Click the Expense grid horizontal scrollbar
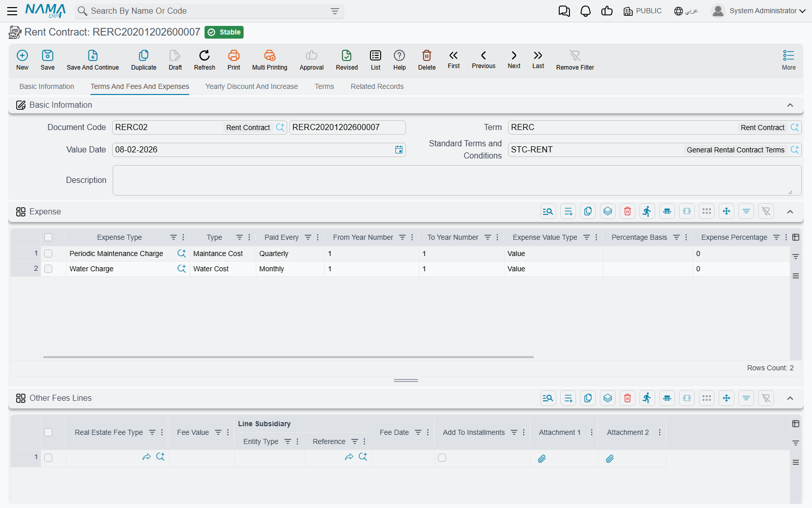 288,357
